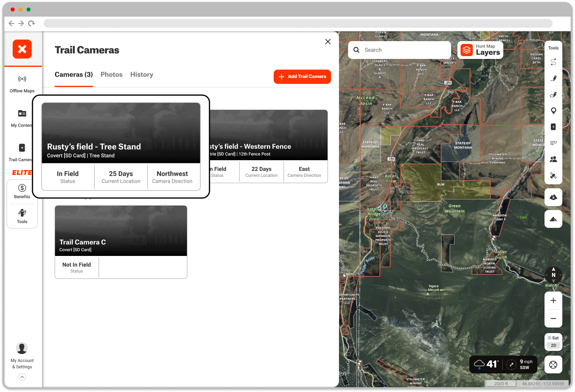Click 'In Field' status on Tree Stand card
The height and width of the screenshot is (392, 575).
(68, 174)
